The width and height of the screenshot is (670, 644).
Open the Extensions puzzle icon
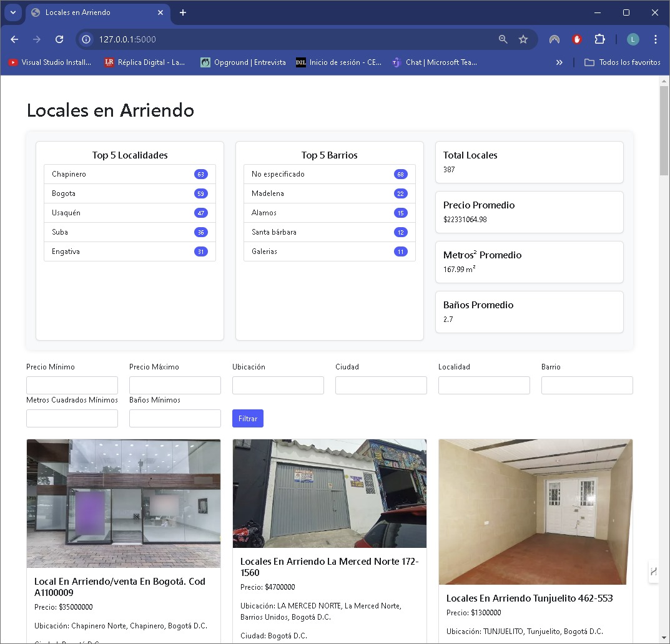click(599, 39)
